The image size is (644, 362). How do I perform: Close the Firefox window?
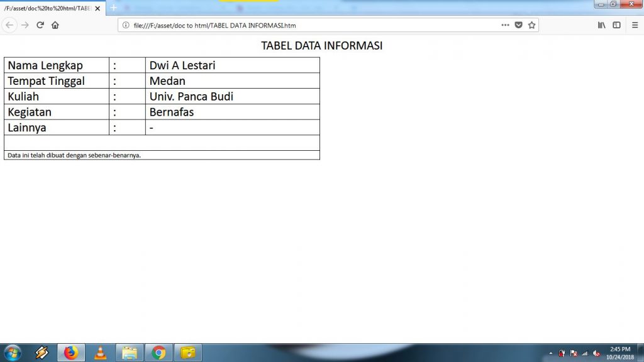tap(631, 4)
